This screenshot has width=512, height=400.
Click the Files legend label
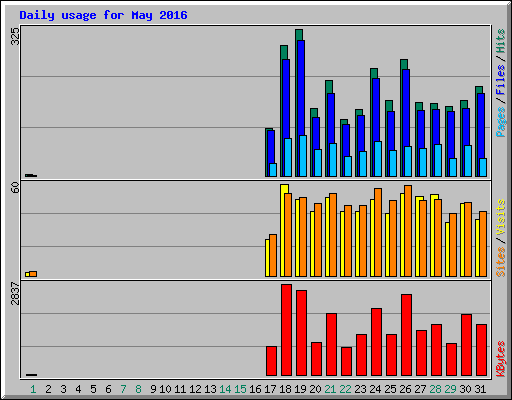point(501,80)
